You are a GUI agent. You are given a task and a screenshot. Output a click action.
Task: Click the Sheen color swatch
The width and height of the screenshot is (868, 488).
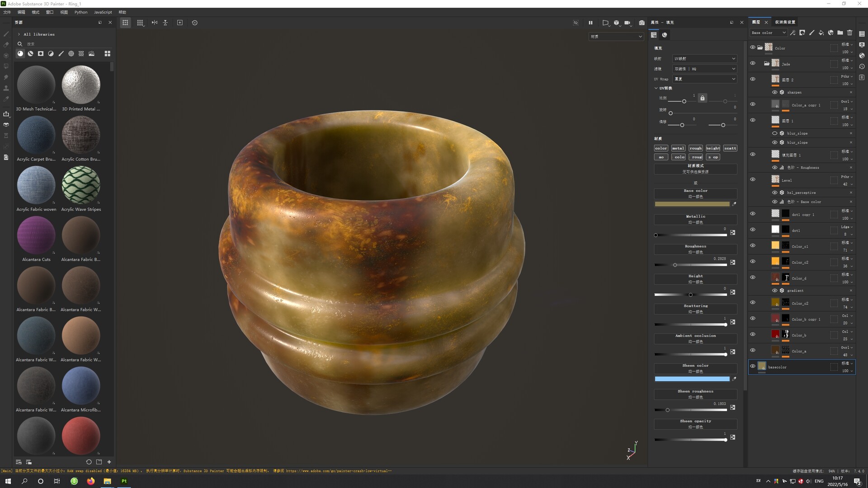pyautogui.click(x=692, y=379)
